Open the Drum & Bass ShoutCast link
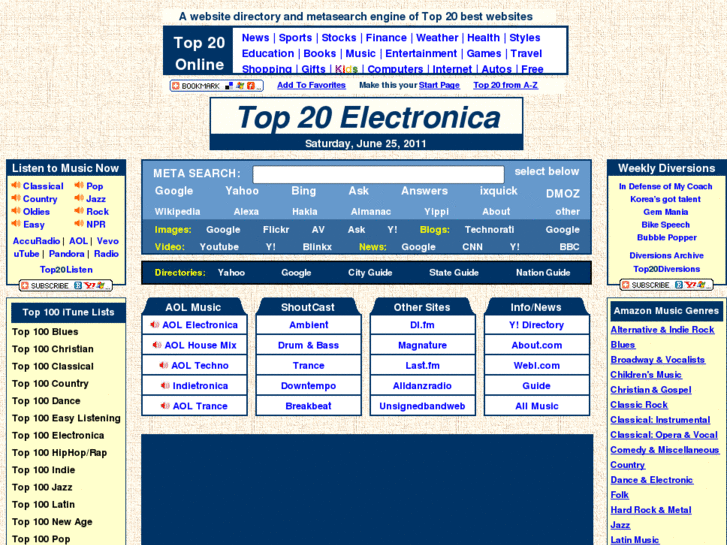The height and width of the screenshot is (545, 727). 308,345
